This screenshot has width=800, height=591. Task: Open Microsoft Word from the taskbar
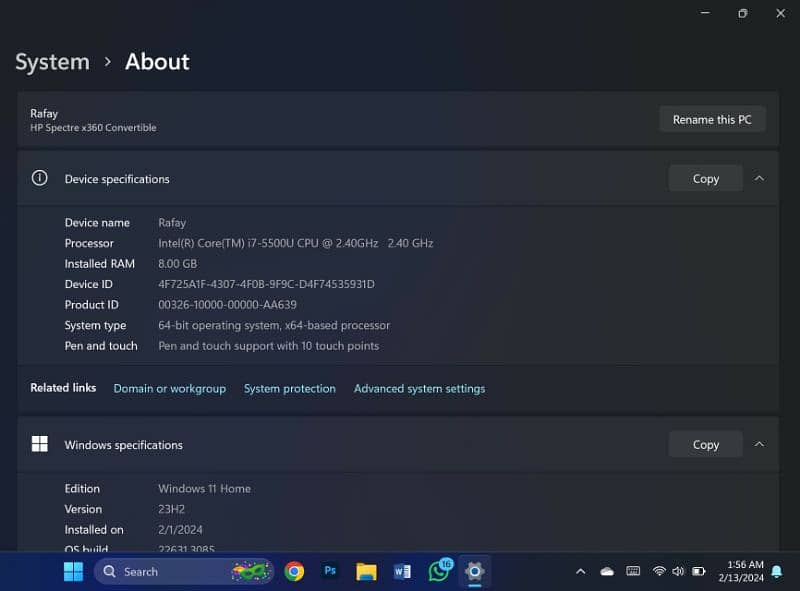402,571
